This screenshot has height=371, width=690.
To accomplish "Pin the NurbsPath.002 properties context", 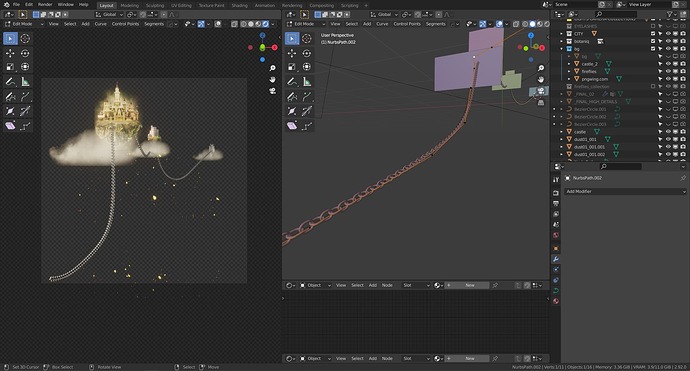I will coord(683,178).
